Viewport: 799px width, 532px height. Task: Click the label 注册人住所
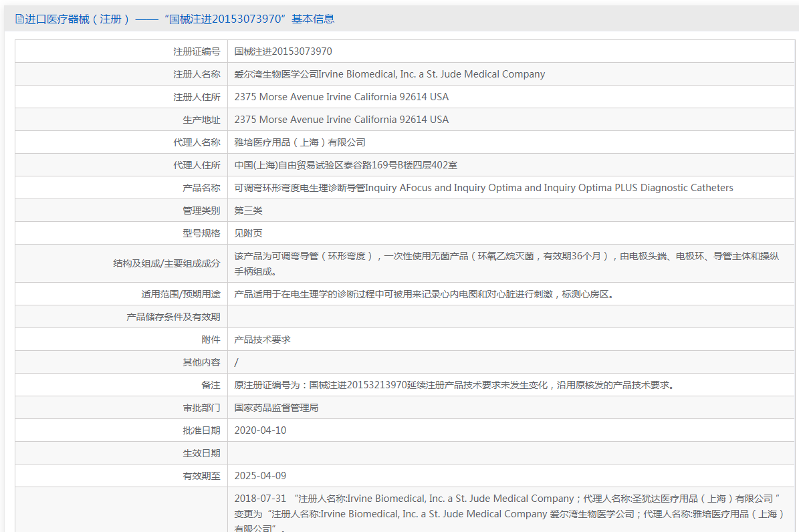tap(197, 97)
